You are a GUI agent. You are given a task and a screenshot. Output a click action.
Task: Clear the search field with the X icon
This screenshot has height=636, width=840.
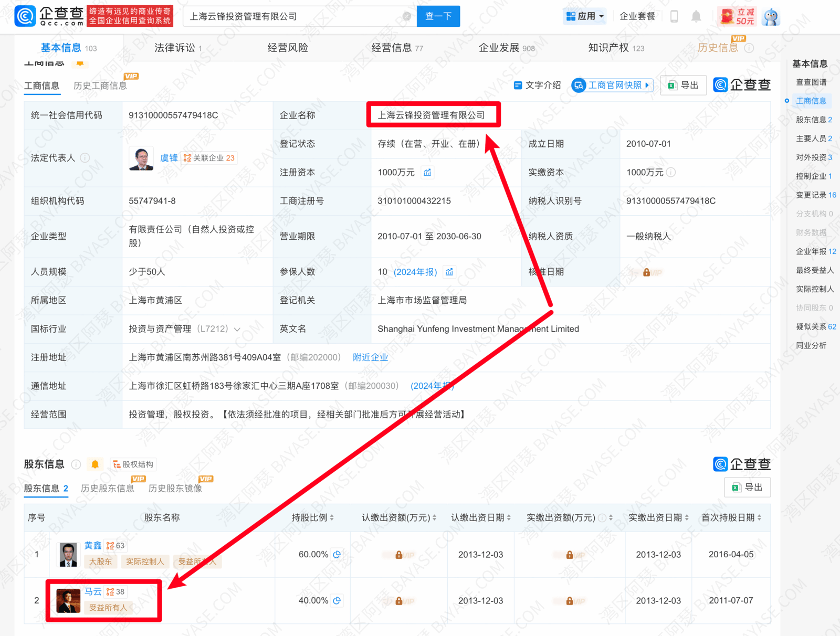click(407, 16)
